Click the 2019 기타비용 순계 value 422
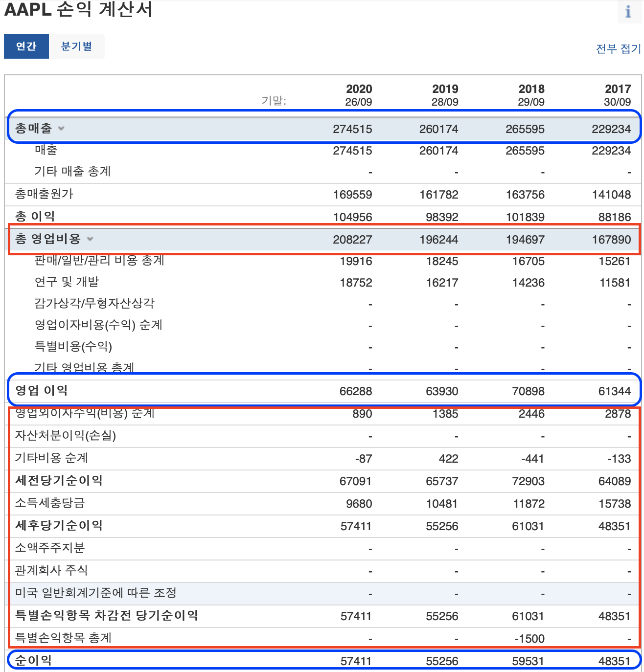Image resolution: width=644 pixels, height=672 pixels. pos(449,459)
